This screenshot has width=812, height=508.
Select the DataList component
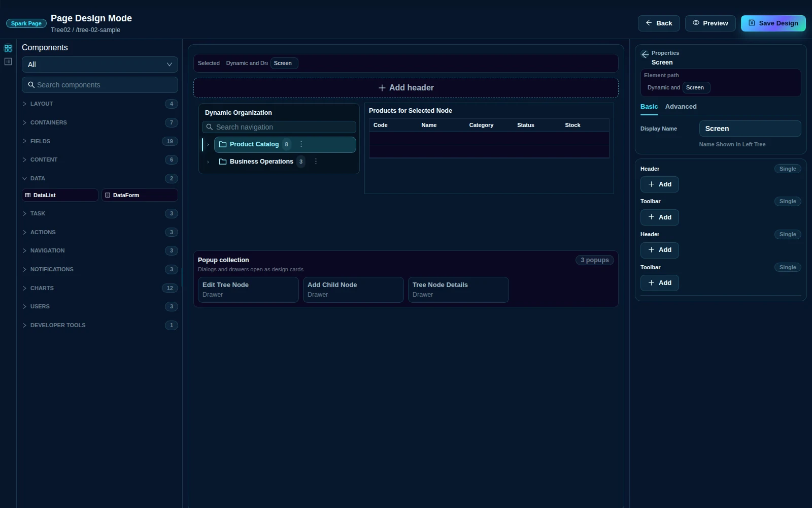tap(60, 195)
